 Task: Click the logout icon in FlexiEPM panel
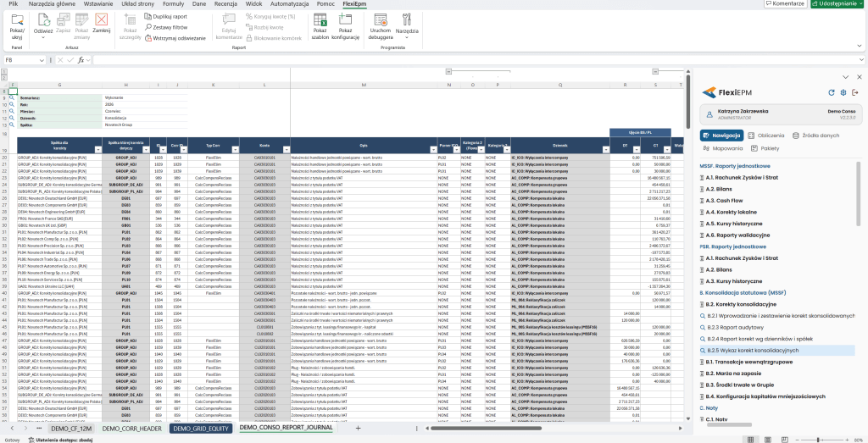pos(855,92)
